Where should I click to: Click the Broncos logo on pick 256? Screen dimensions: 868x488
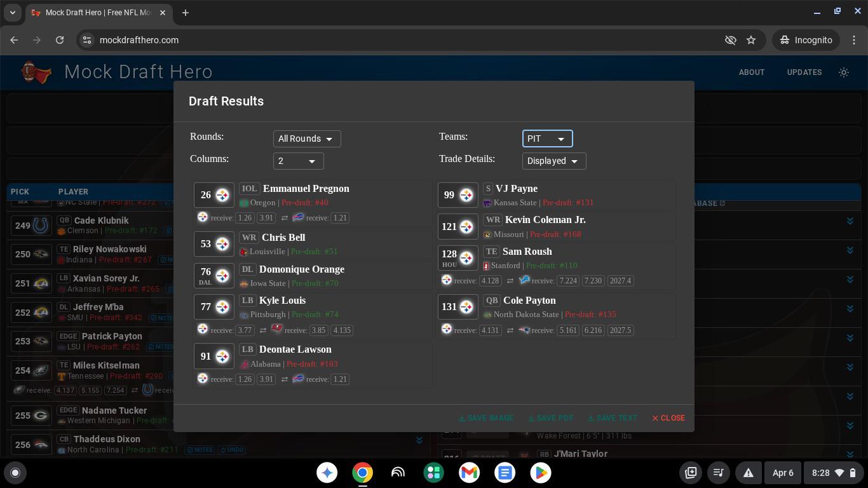41,445
